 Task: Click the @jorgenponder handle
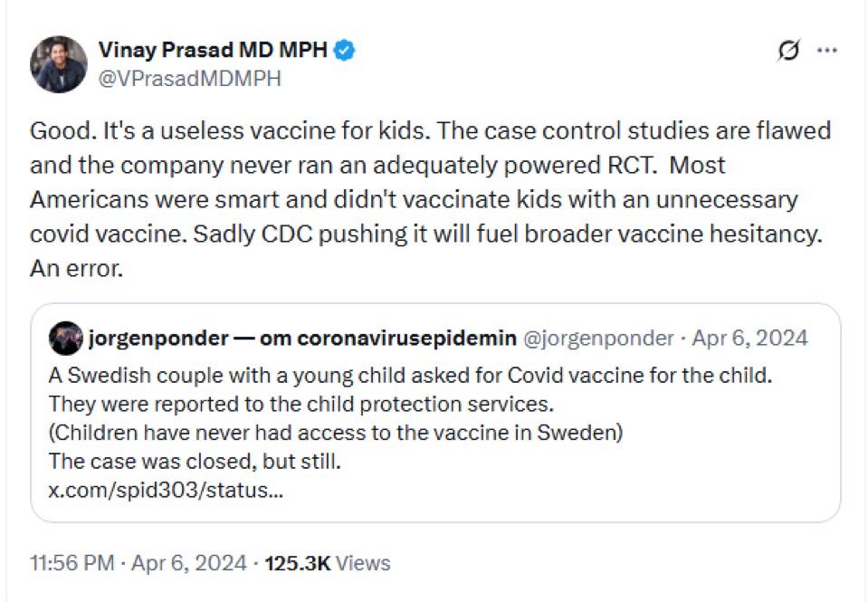coord(598,338)
